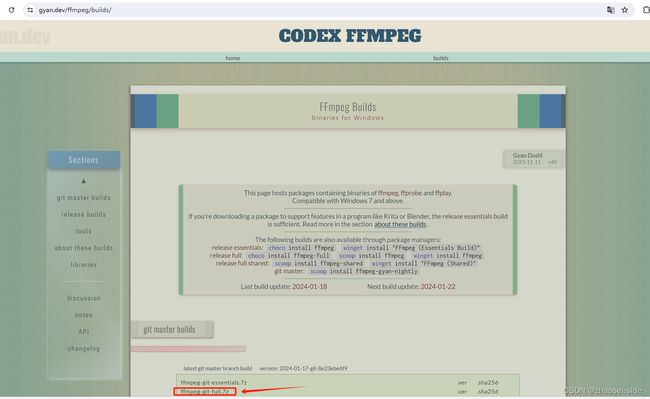Open .ver link for ffmpeg-git-full.7z
This screenshot has width=650, height=399.
(x=462, y=391)
